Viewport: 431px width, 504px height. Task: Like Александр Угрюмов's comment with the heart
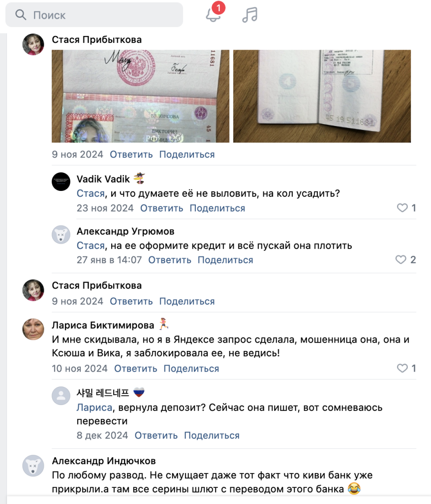pyautogui.click(x=401, y=260)
